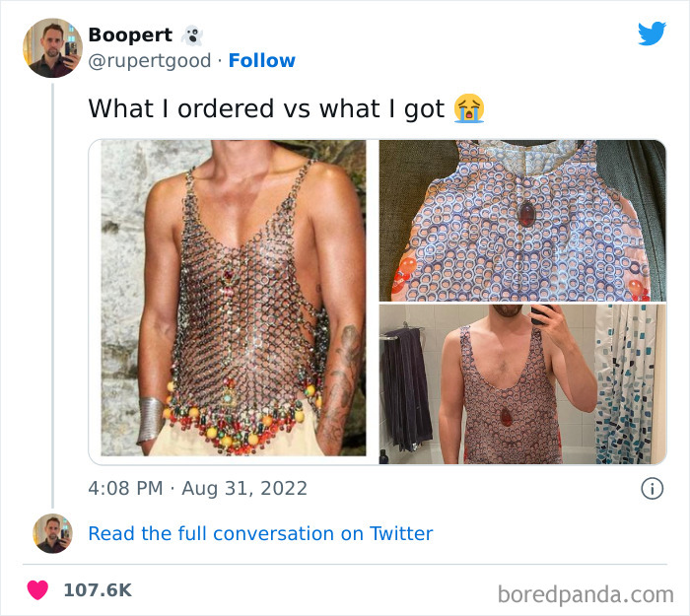Viewport: 690px width, 616px height.
Task: Open the tweet info circle icon
Action: (x=652, y=488)
